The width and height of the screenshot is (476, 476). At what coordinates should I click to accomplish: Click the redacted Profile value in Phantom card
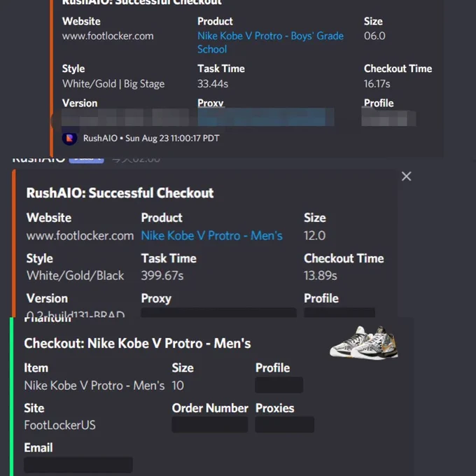pos(279,385)
